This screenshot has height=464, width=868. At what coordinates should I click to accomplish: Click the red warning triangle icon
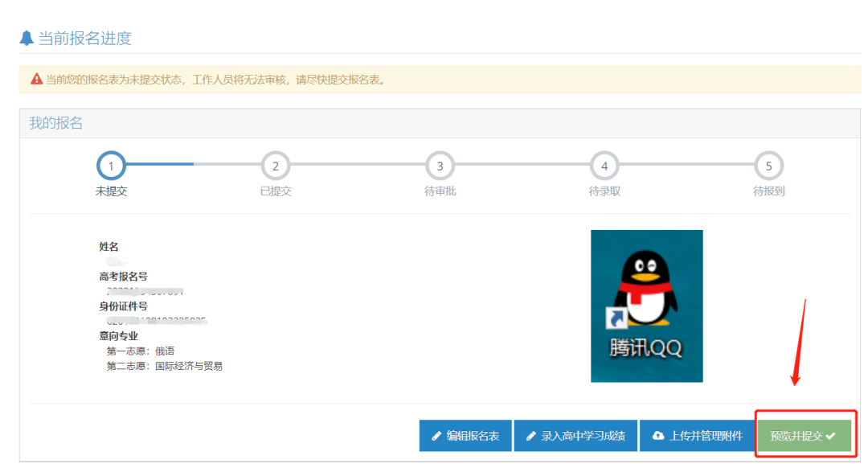(36, 80)
